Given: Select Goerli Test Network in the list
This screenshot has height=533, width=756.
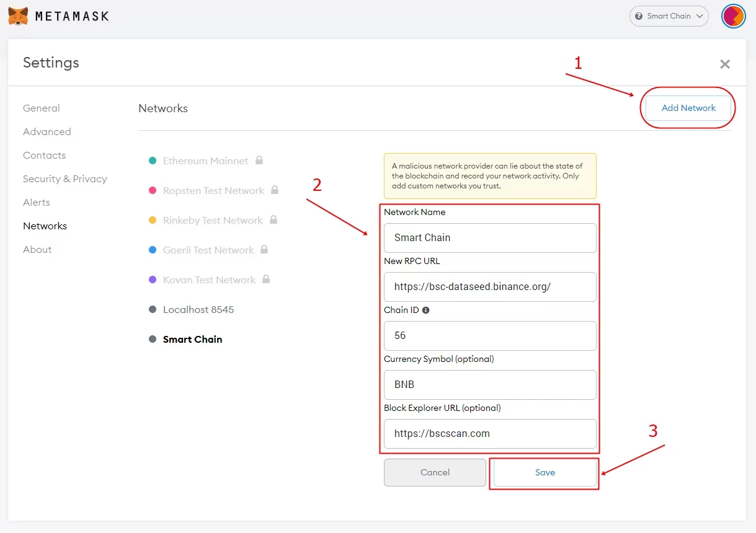Looking at the screenshot, I should [x=208, y=250].
